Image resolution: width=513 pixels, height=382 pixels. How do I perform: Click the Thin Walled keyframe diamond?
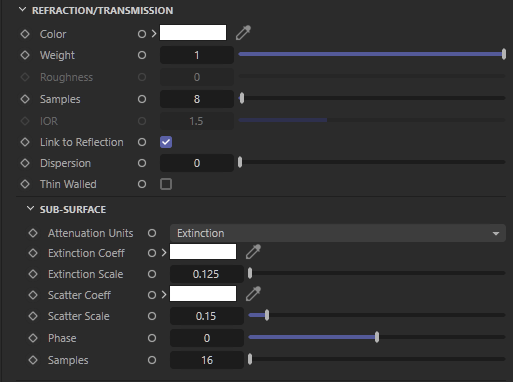tap(25, 184)
